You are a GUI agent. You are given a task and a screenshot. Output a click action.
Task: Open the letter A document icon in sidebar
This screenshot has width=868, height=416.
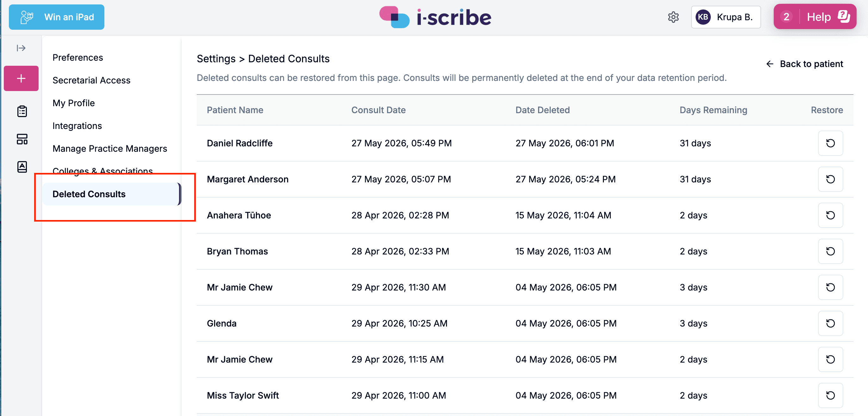[22, 167]
